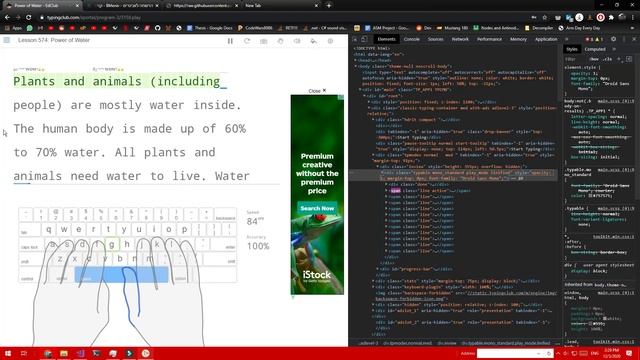Expand the body element node in DOM tree

point(356,66)
